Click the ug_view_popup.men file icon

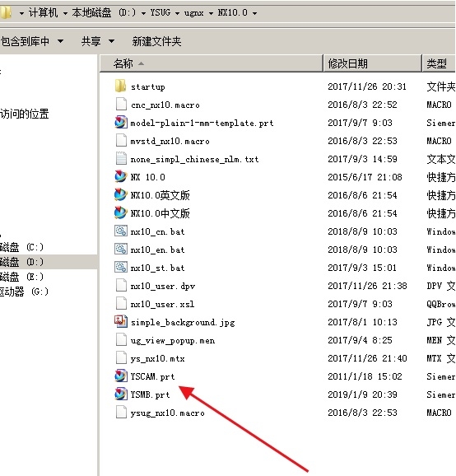click(x=121, y=339)
